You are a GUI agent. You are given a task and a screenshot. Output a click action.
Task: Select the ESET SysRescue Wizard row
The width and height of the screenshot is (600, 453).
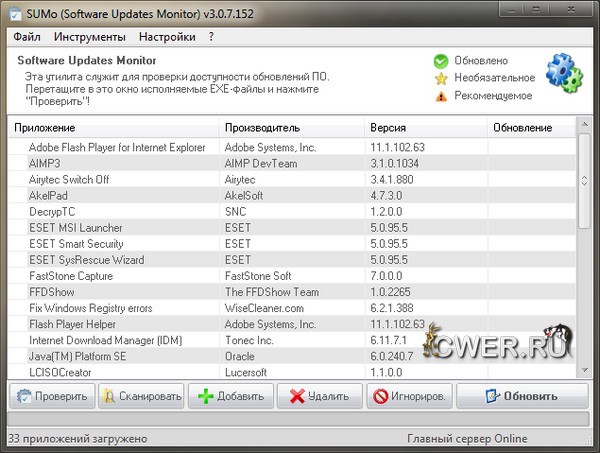292,260
